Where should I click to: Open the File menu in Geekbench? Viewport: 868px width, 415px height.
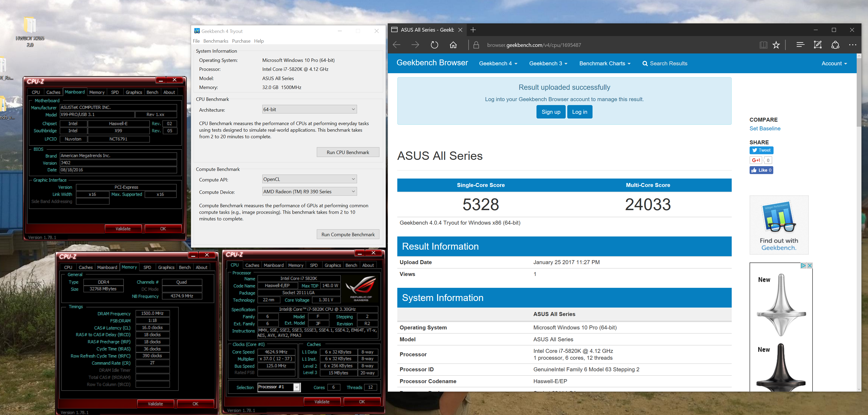point(197,41)
